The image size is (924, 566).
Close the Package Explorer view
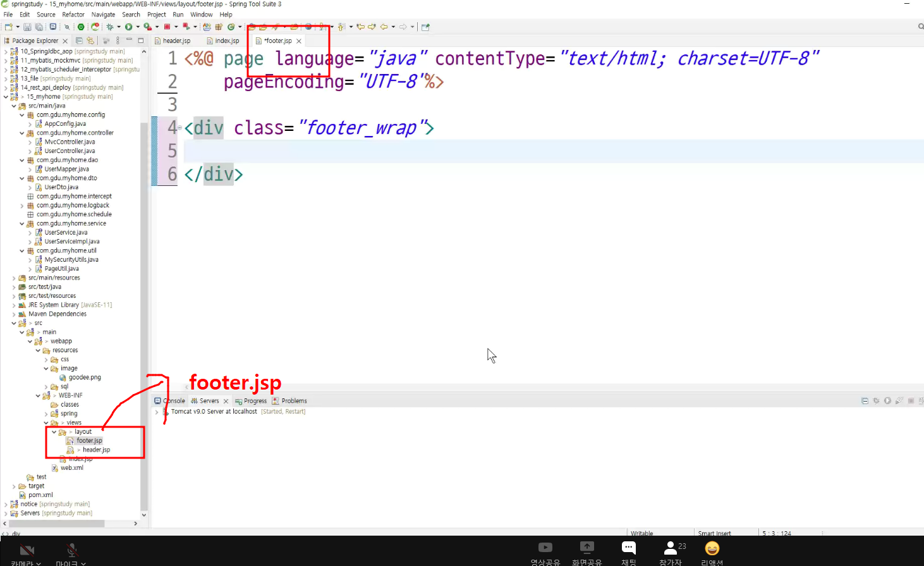(x=65, y=41)
